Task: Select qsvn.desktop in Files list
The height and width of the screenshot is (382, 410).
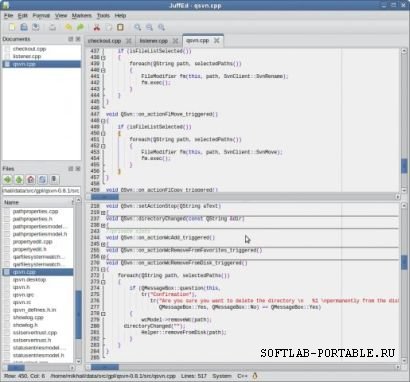Action: point(38,279)
